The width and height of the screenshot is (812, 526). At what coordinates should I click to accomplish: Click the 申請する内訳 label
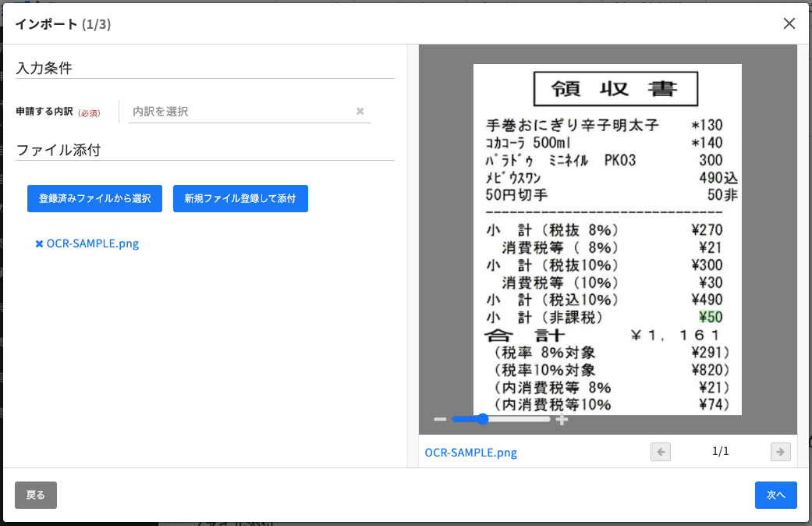coord(44,112)
